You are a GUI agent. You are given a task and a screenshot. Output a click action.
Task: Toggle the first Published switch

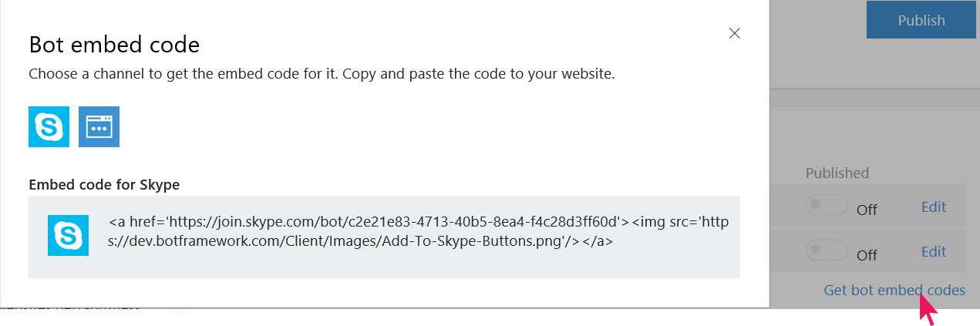tap(827, 206)
